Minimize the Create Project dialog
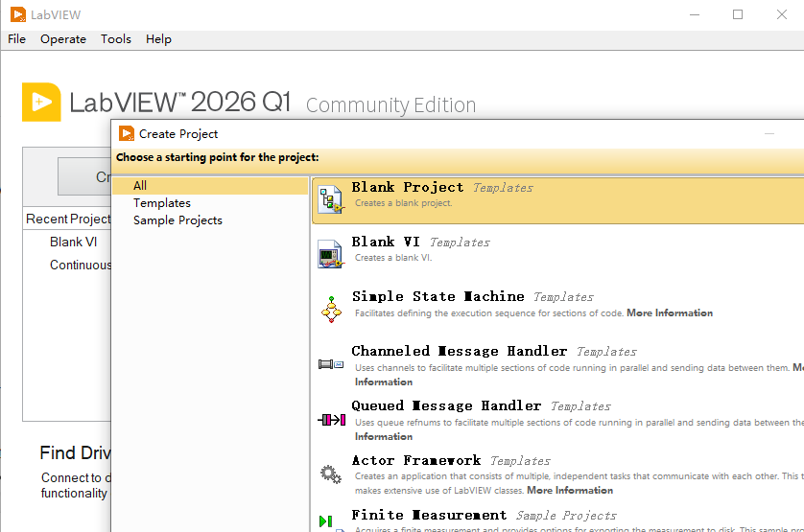 coord(769,134)
